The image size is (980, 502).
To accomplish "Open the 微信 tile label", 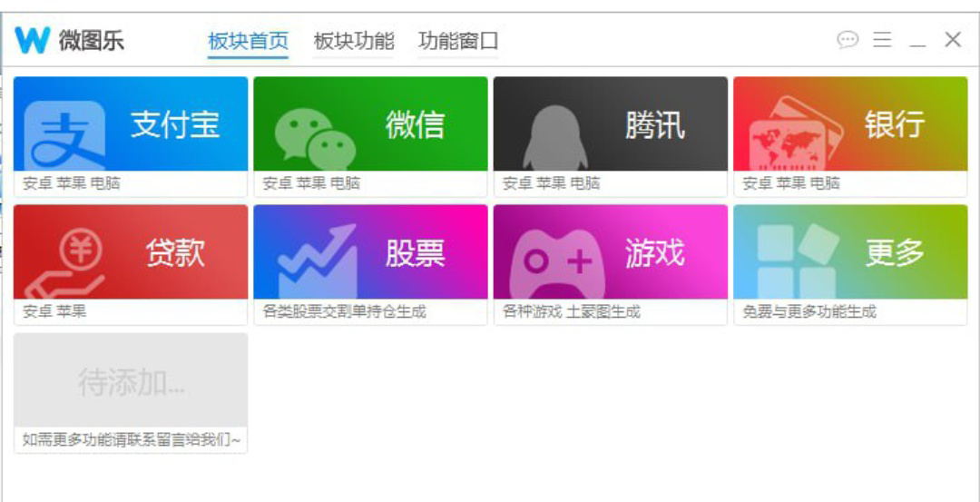I will pyautogui.click(x=415, y=124).
